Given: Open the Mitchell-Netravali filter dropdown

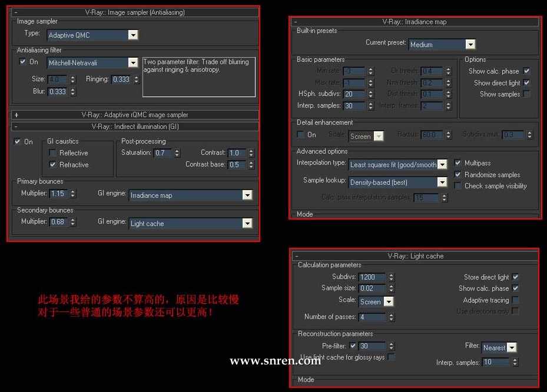Looking at the screenshot, I should click(133, 63).
